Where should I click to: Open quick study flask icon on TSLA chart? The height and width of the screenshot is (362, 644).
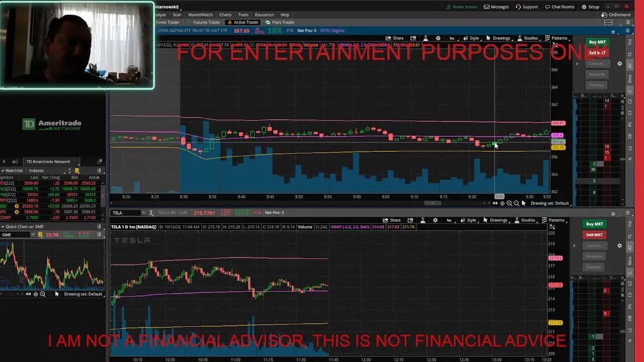423,220
